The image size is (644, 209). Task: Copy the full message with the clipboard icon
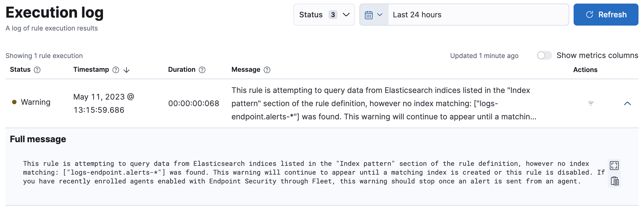(614, 181)
